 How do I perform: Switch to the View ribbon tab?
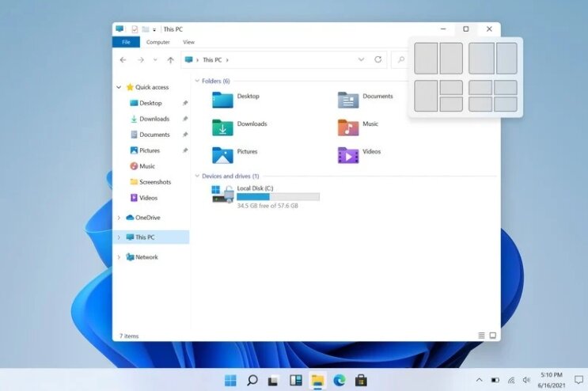pos(188,42)
